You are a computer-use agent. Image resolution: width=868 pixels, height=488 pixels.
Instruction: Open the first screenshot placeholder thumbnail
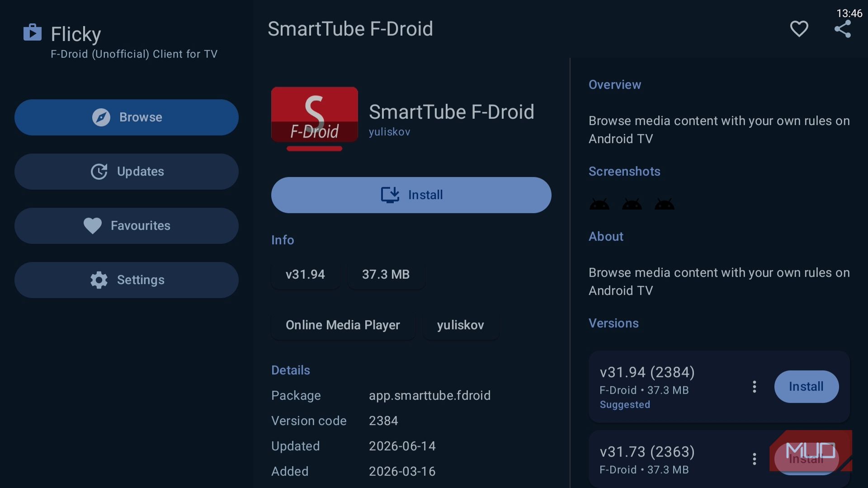[599, 204]
